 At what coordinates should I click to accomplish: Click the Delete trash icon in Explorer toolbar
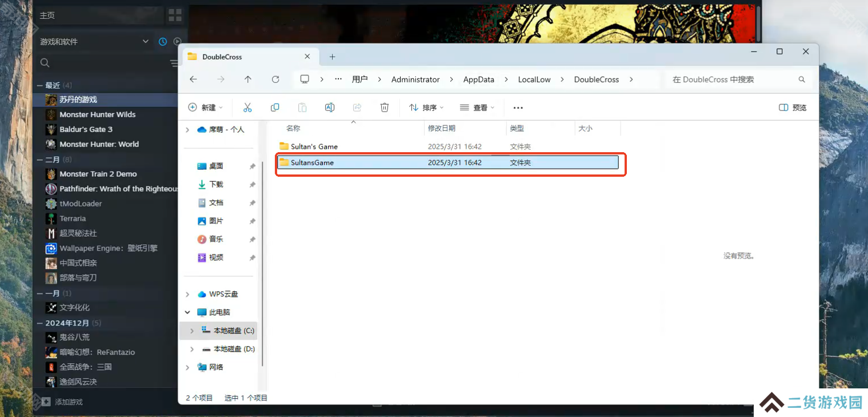[x=385, y=108]
